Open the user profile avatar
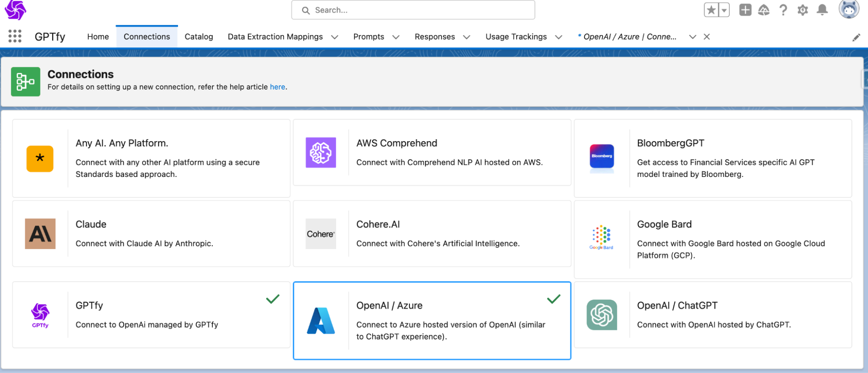This screenshot has height=373, width=868. 848,9
